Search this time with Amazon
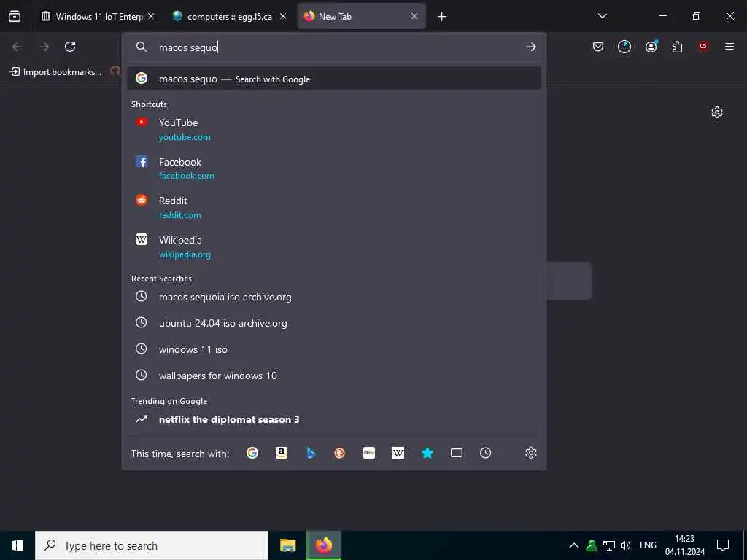Image resolution: width=747 pixels, height=560 pixels. (x=282, y=453)
